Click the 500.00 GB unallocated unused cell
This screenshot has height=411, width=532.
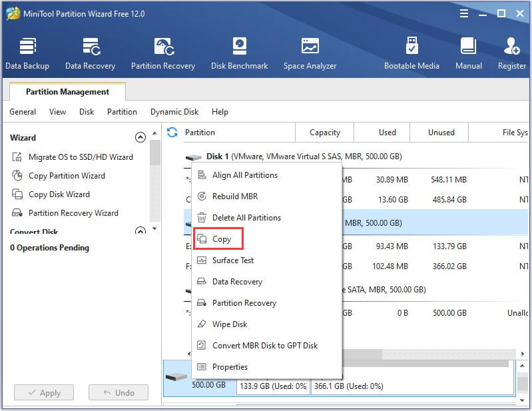click(x=449, y=312)
